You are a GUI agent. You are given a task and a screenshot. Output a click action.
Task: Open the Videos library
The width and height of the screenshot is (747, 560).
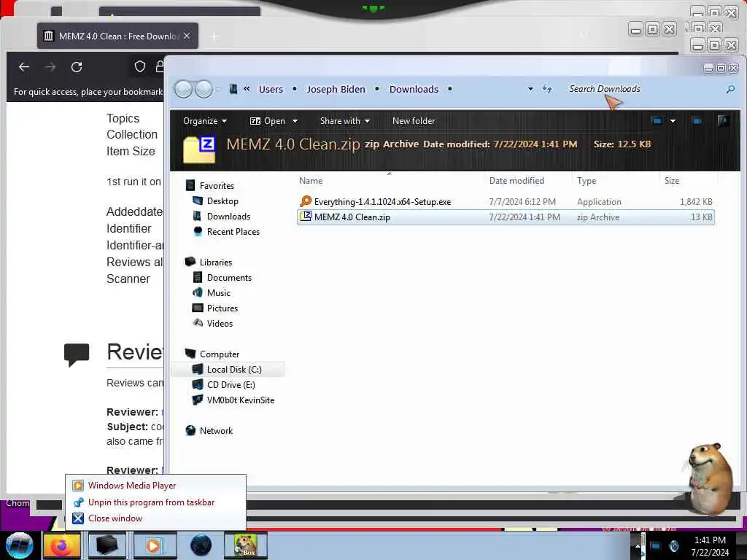click(220, 323)
